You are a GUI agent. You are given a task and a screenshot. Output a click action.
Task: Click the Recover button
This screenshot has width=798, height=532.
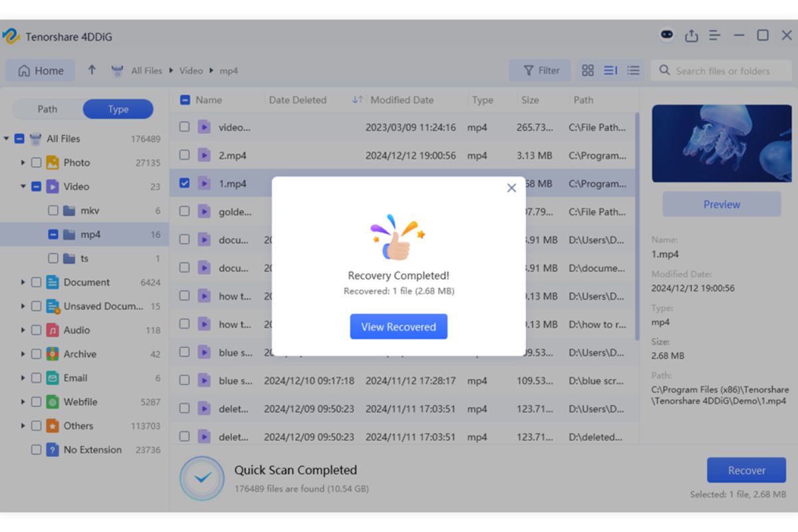[x=747, y=470]
